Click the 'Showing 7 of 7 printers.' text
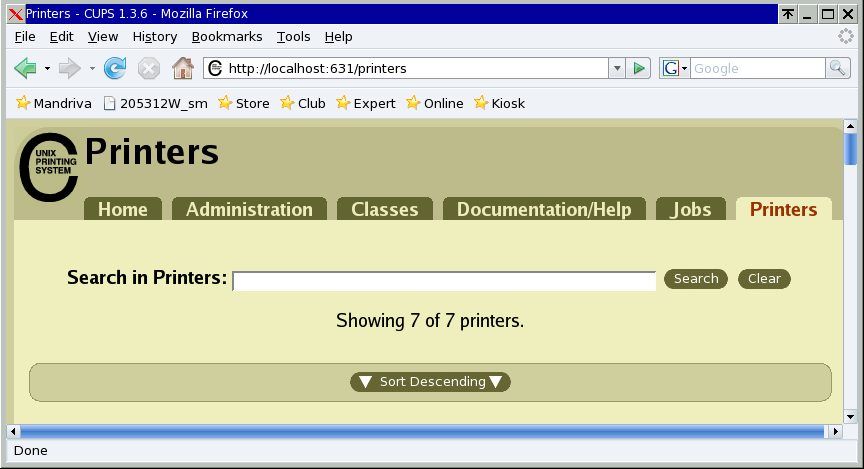This screenshot has width=864, height=469. [x=430, y=320]
